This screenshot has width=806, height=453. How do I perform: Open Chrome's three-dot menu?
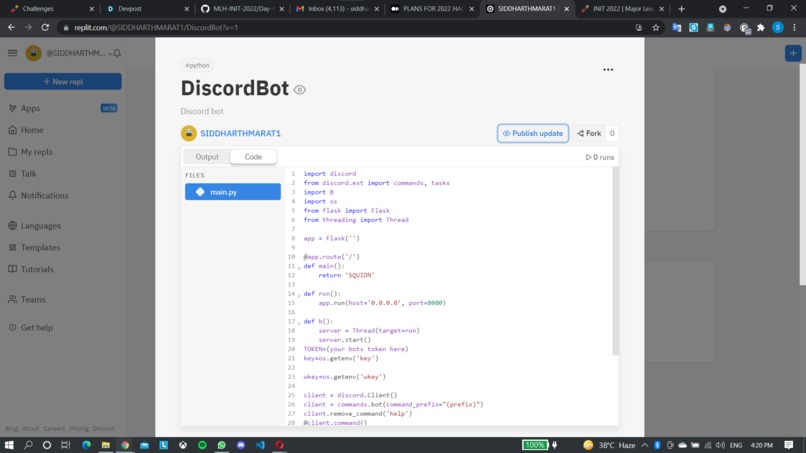click(794, 28)
